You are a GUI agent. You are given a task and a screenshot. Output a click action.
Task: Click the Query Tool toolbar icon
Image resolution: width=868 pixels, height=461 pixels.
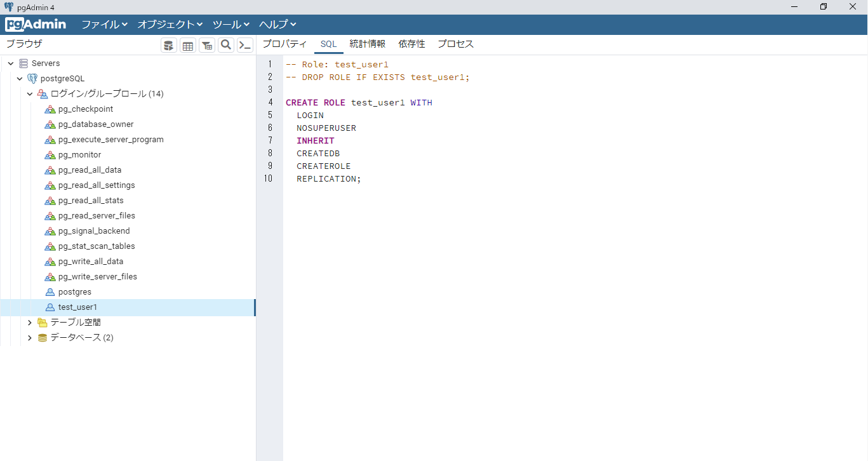point(169,45)
